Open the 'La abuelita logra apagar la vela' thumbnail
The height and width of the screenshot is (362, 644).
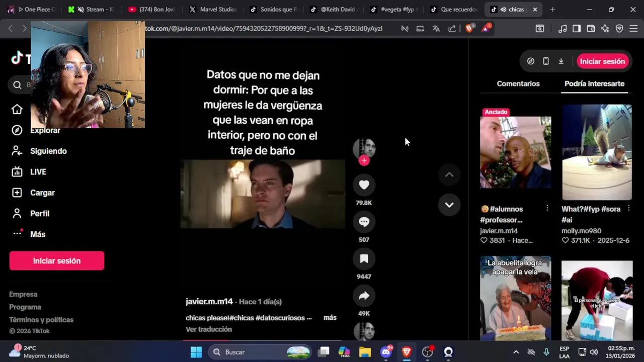point(516,299)
